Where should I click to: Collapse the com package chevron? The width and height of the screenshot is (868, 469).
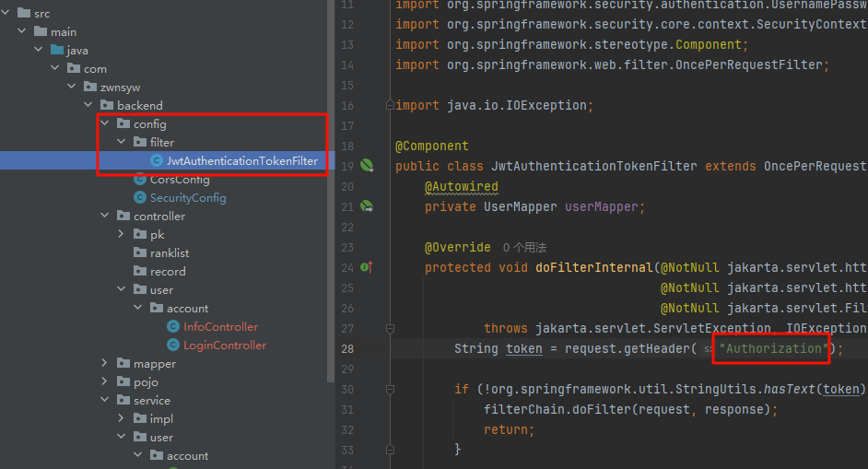(55, 67)
